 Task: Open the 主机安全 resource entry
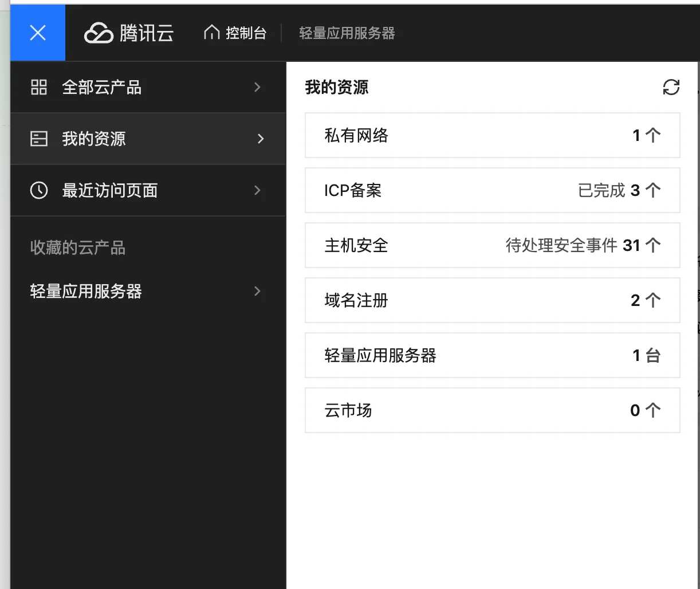tap(493, 245)
